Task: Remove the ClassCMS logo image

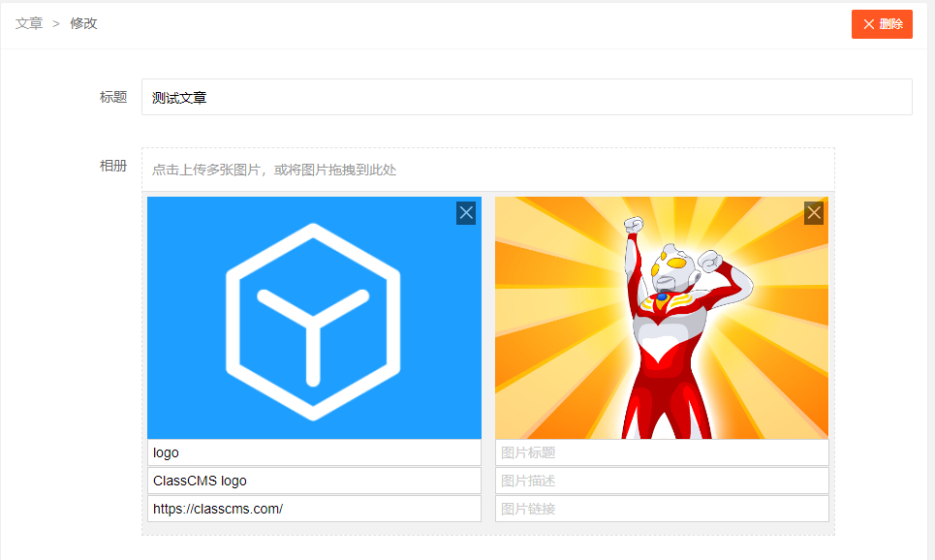Action: (466, 213)
